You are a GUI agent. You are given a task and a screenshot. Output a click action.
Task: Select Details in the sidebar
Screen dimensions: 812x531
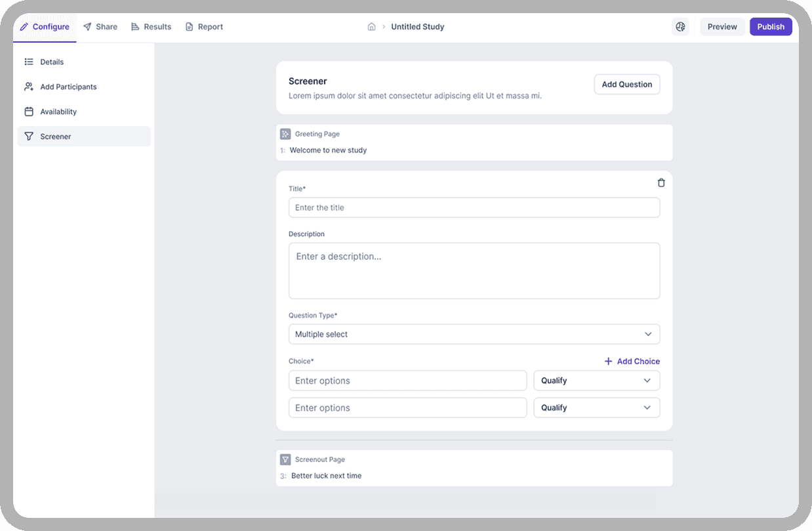[x=52, y=62]
